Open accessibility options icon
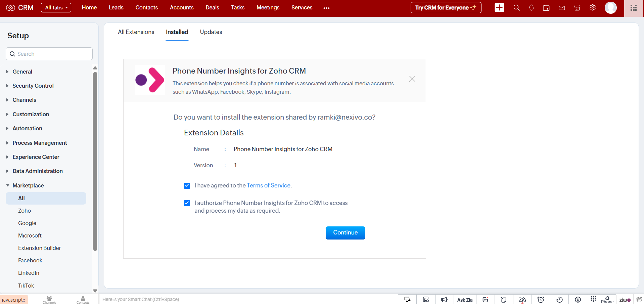The image size is (644, 304). (578, 299)
